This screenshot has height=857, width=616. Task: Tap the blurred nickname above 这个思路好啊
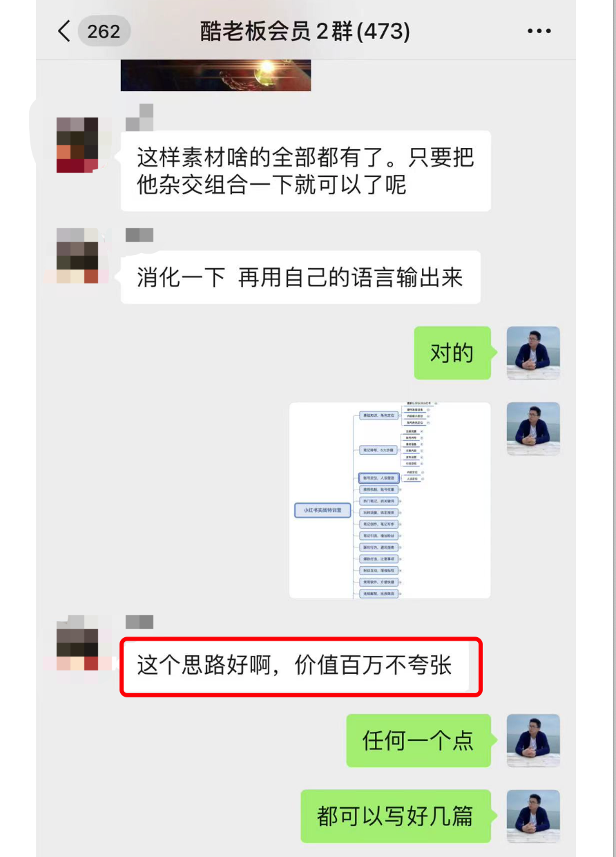coord(139,622)
